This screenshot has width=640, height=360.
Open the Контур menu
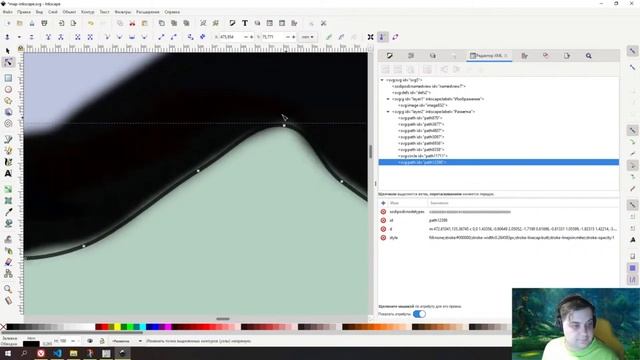[x=87, y=12]
